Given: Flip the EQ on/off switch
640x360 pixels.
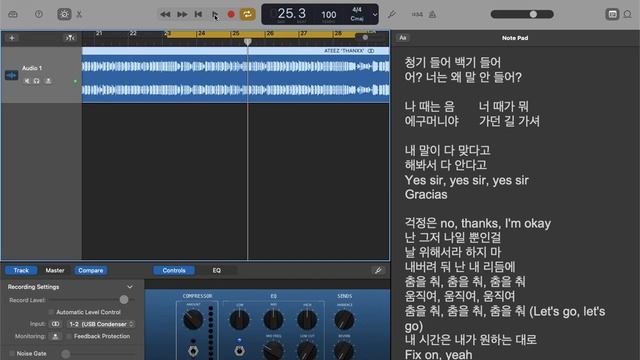Looking at the screenshot, I should point(240,350).
